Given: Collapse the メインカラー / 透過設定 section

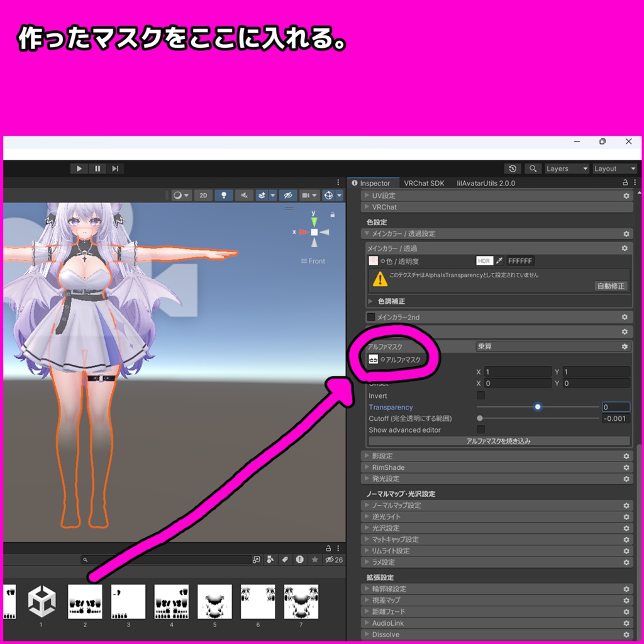Looking at the screenshot, I should 497,234.
